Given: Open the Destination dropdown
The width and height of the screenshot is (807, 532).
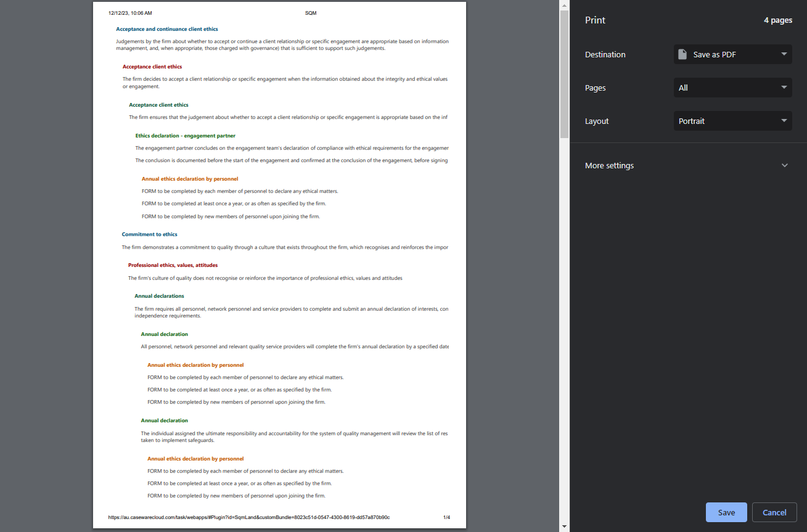Looking at the screenshot, I should [x=732, y=54].
